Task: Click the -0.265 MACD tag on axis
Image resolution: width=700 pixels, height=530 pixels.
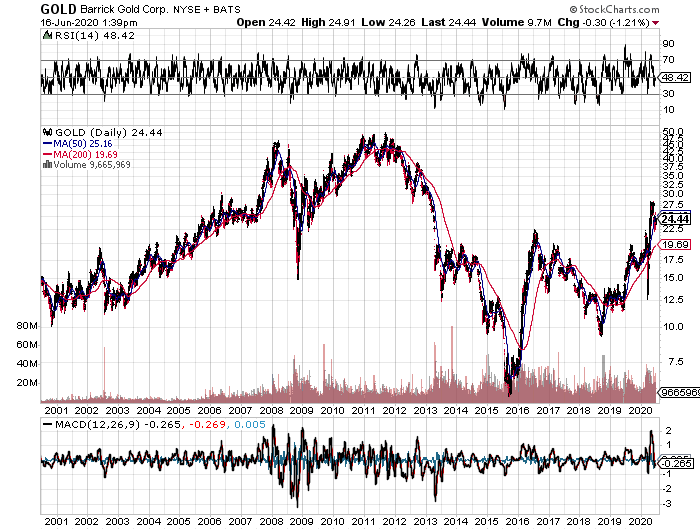Action: [677, 463]
